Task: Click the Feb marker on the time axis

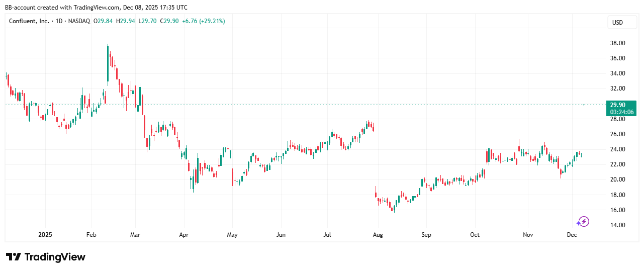Action: pyautogui.click(x=91, y=235)
